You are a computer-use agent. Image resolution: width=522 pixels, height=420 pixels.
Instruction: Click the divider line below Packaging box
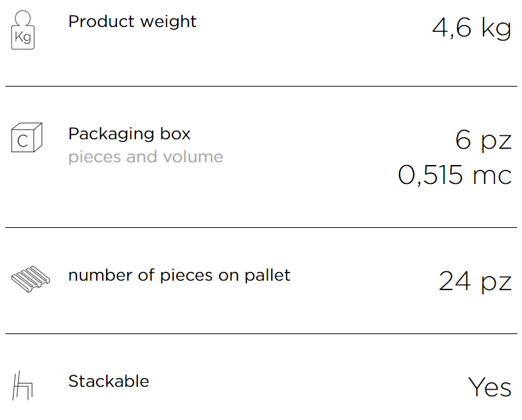261,227
